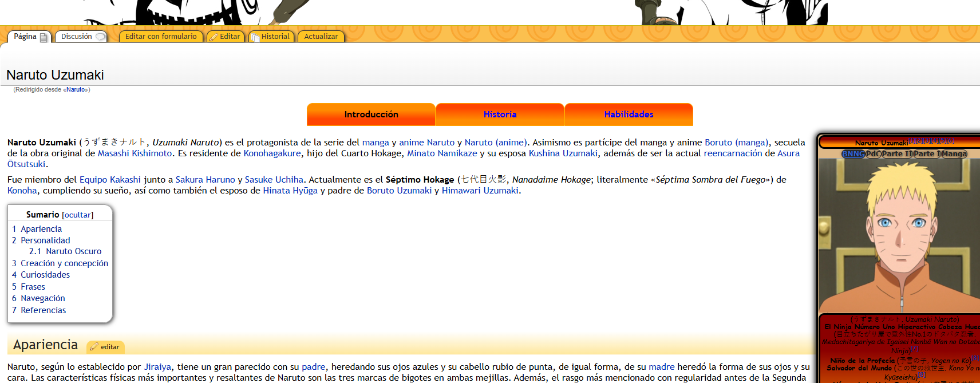
Task: Click the Actualizar tab
Action: point(321,37)
